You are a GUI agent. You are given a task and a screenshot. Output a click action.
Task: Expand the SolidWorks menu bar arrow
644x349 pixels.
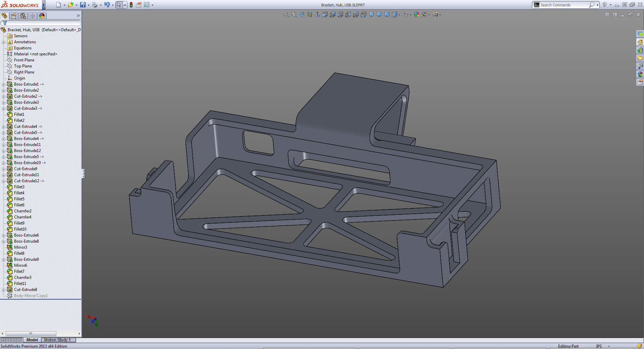click(44, 5)
